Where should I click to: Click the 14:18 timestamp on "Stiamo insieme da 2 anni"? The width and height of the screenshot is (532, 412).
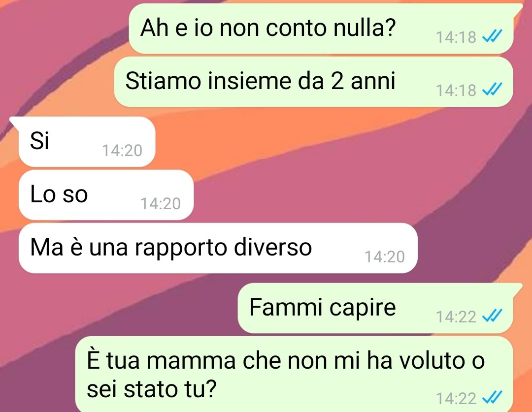point(456,90)
